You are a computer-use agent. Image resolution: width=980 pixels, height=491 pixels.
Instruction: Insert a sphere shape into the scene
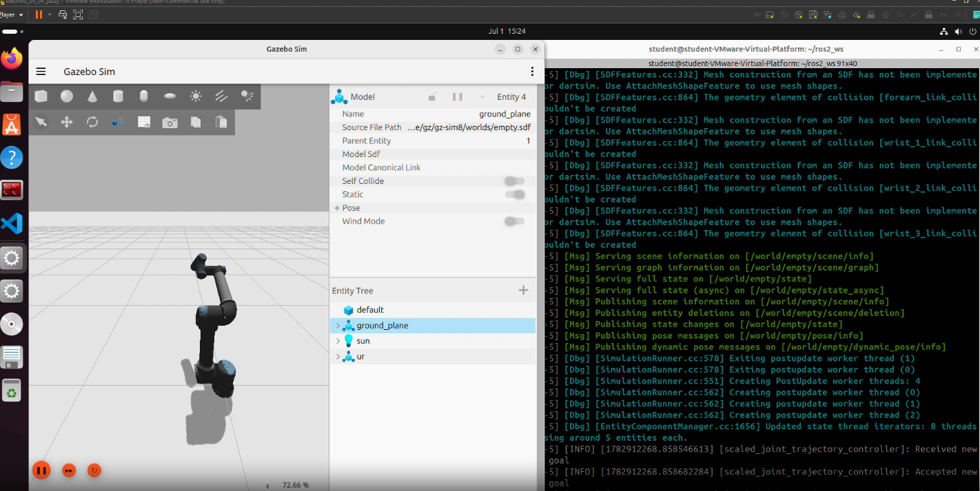(x=67, y=96)
